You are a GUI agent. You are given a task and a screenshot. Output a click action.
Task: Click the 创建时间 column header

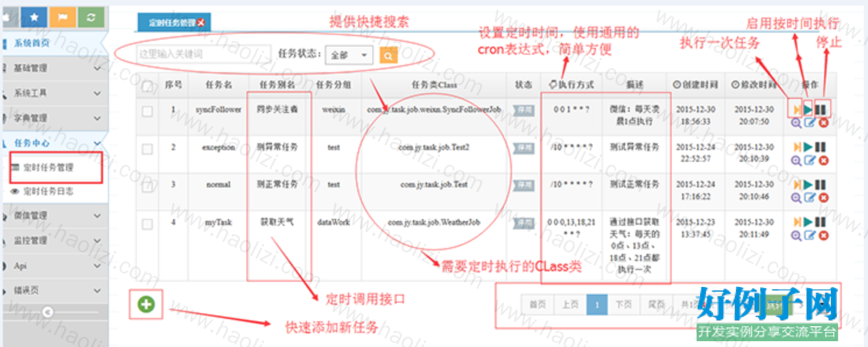pos(695,85)
